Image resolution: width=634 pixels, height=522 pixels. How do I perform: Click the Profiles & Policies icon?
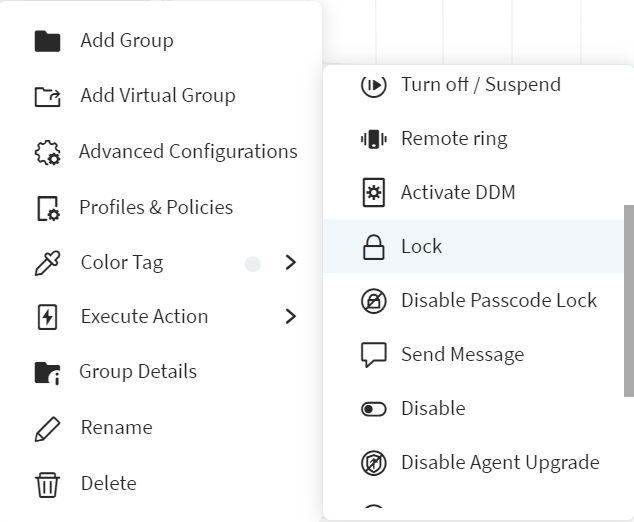(47, 208)
